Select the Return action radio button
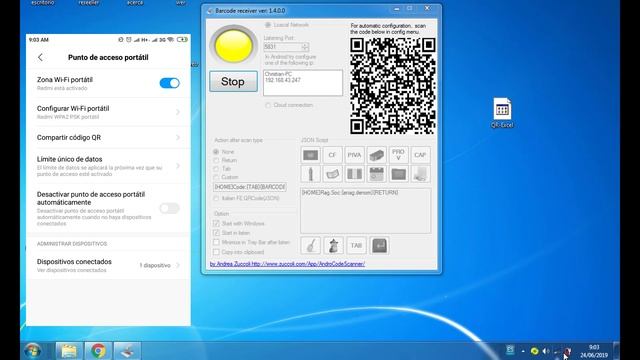Screen dimensions: 640x360 point(216,160)
